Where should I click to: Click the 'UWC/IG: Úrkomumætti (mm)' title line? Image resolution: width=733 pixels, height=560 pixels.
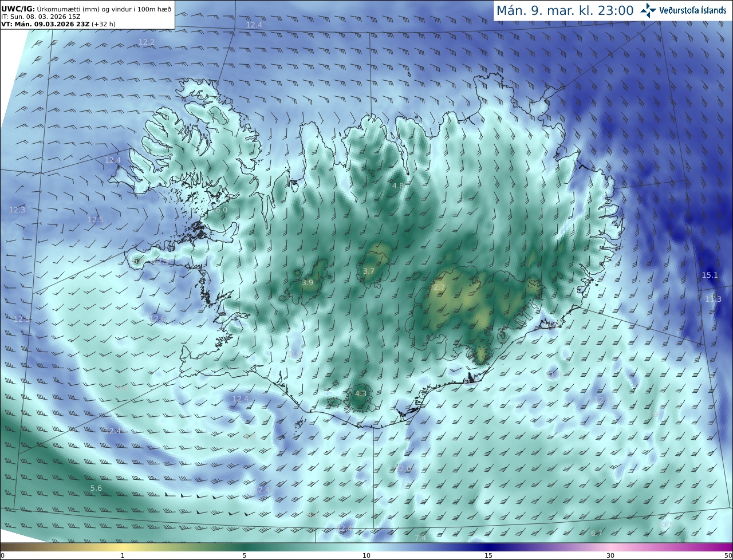[86, 9]
